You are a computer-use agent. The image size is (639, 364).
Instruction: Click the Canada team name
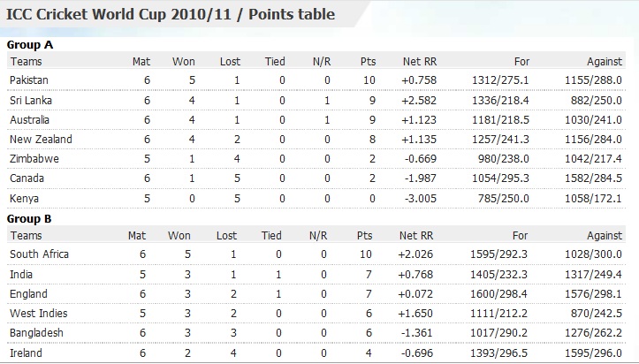(x=27, y=178)
